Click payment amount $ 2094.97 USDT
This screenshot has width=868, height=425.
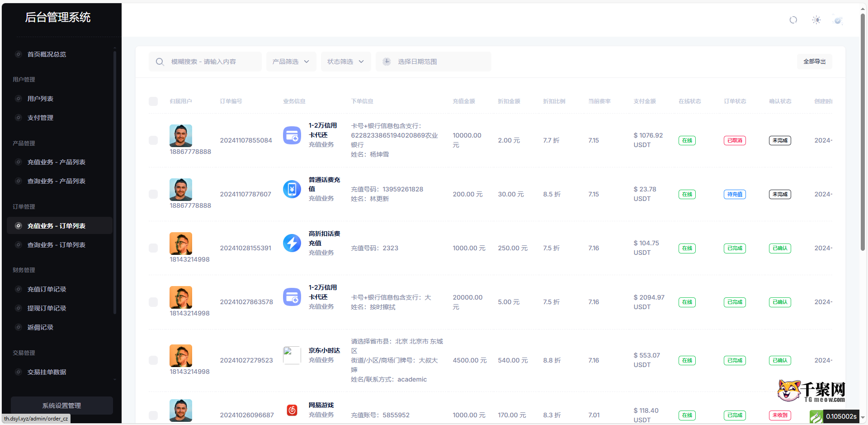[x=649, y=302]
